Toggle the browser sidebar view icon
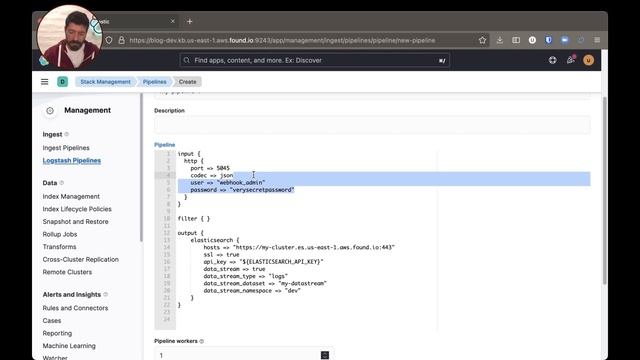Screen dimensions: 640x360 tap(516, 40)
